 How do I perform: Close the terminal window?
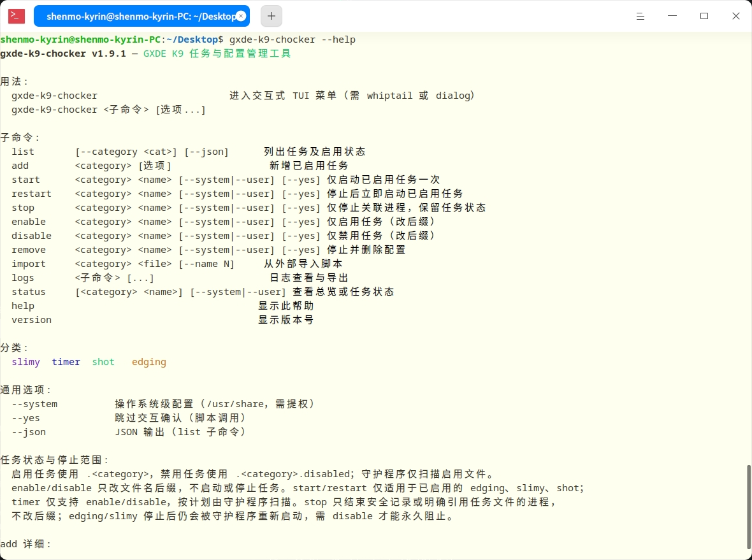[x=736, y=16]
